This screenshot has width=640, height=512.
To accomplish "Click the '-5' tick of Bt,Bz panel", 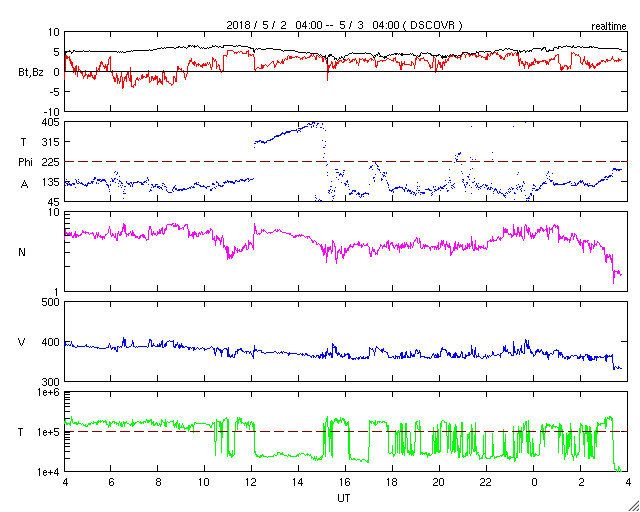I will pos(54,92).
